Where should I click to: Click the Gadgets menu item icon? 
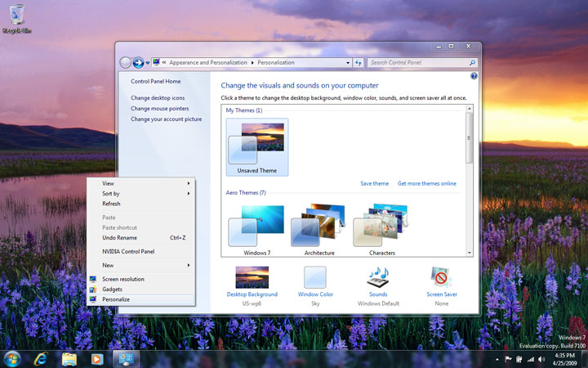click(x=93, y=289)
